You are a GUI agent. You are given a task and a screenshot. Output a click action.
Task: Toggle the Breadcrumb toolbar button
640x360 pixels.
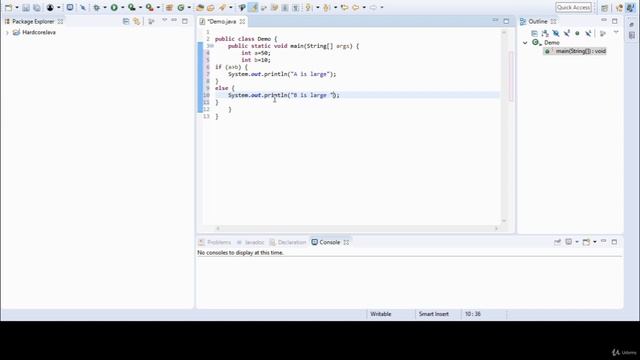point(242,7)
